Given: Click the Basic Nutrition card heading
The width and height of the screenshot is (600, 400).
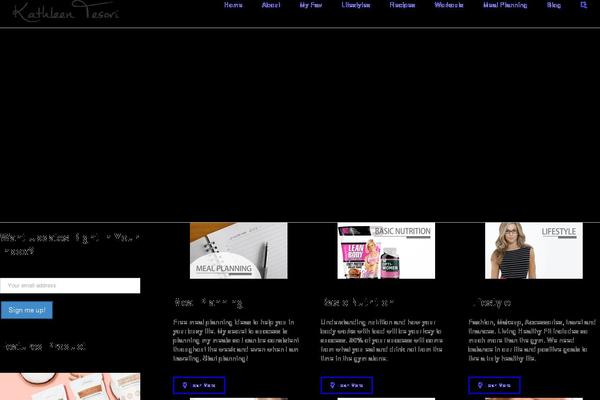Looking at the screenshot, I should 358,302.
